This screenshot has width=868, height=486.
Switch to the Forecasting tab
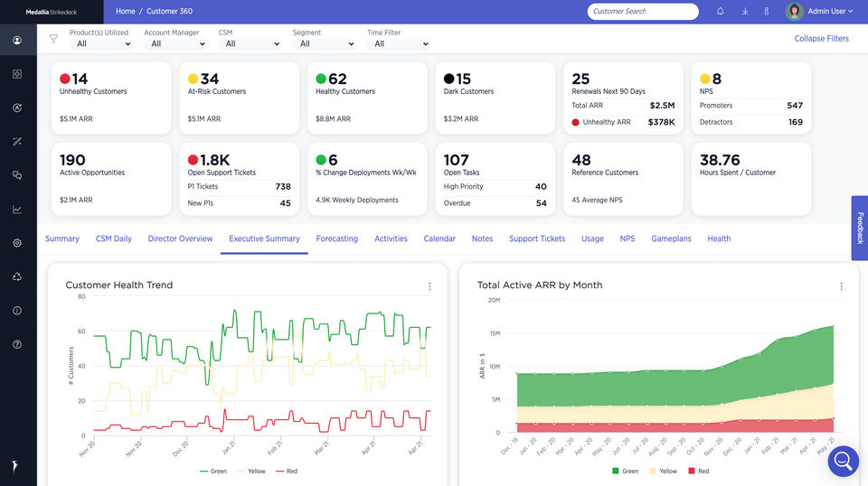point(337,238)
